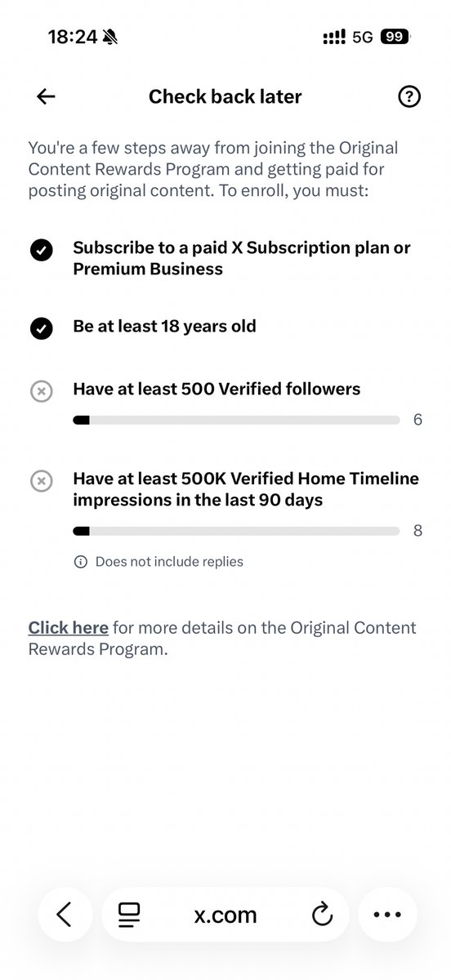Tap the muted bell icon in status bar
The image size is (451, 980).
tap(111, 37)
